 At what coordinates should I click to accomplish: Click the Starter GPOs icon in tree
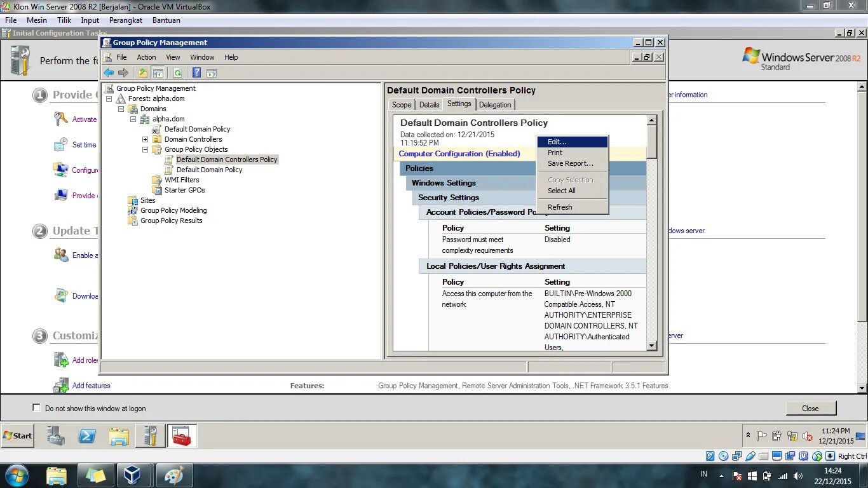coord(157,190)
